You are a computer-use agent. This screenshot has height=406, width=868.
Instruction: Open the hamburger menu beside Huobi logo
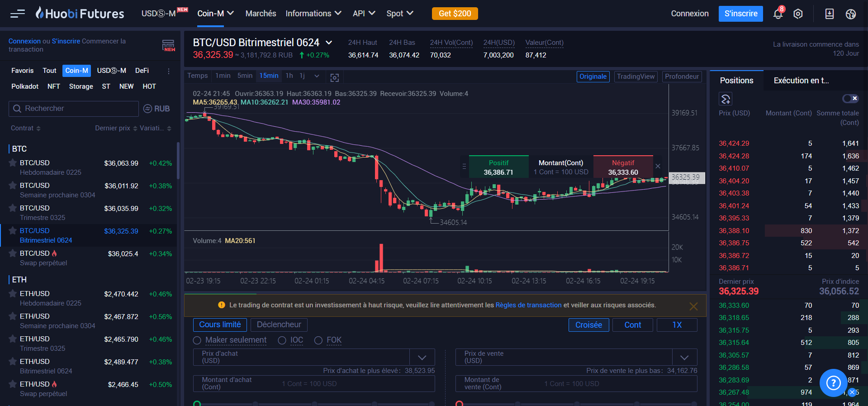click(18, 14)
